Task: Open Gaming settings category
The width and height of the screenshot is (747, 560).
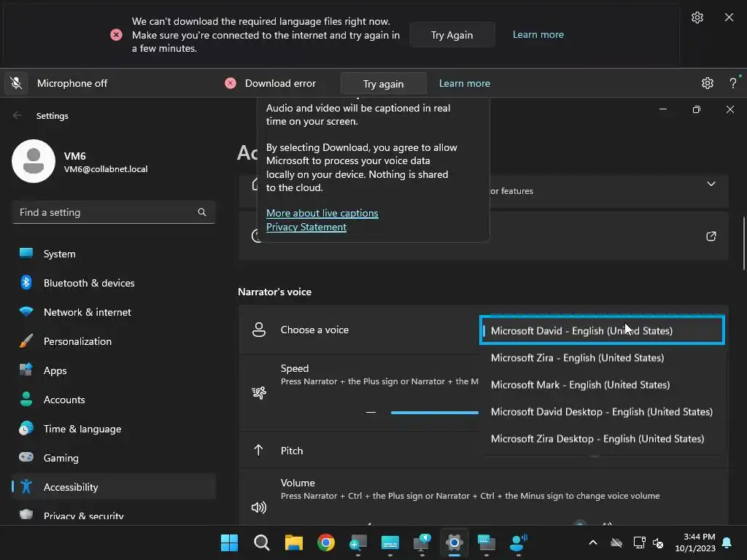Action: tap(114, 458)
